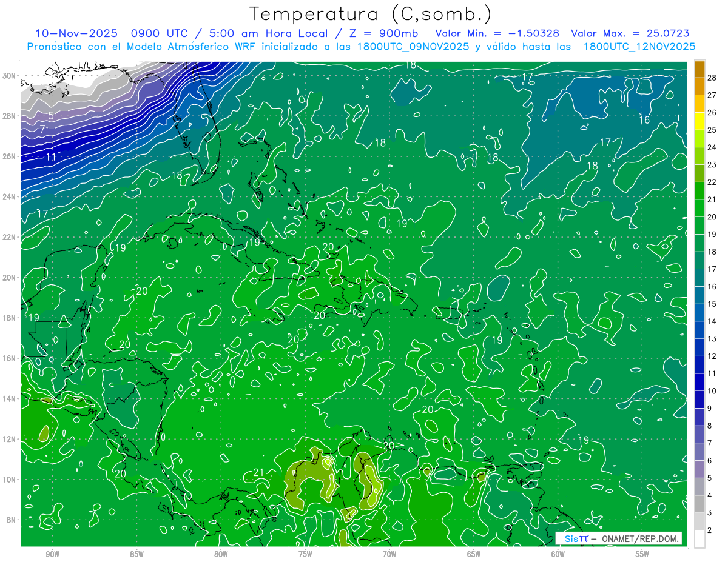Click the contour label 21 near Colombia
The width and height of the screenshot is (728, 562).
pos(258,473)
